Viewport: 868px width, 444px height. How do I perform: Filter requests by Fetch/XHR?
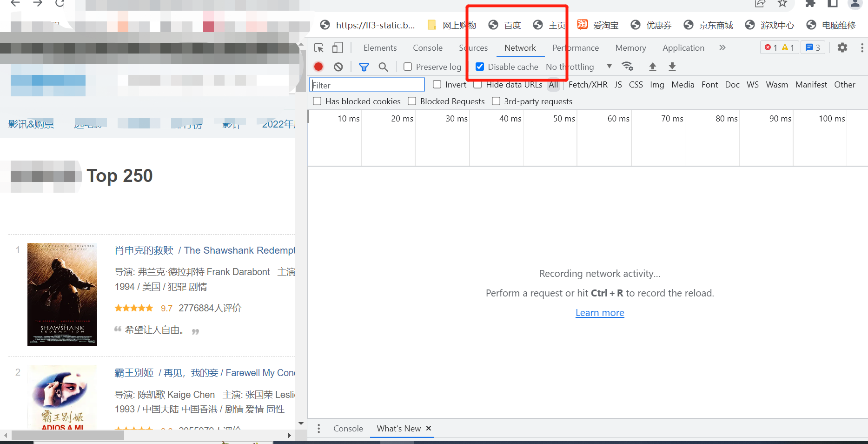click(588, 85)
